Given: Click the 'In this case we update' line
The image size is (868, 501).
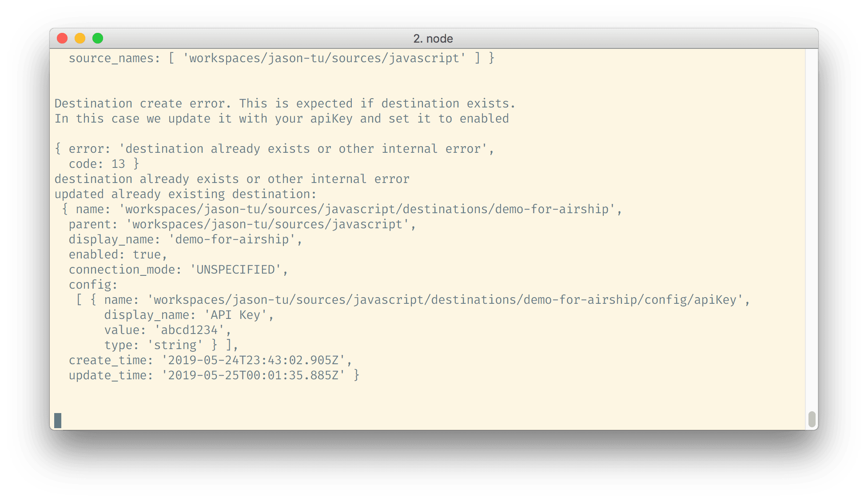Looking at the screenshot, I should (282, 119).
